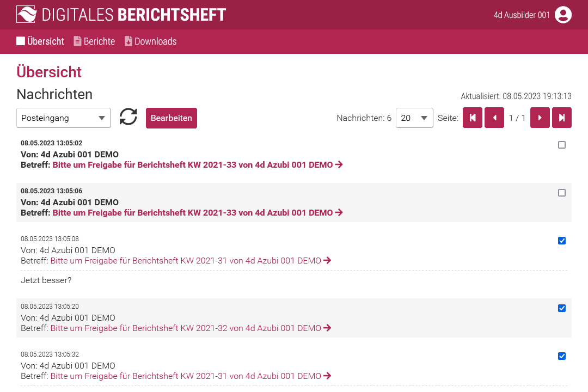Screen dimensions: 588x392
Task: Expand the messages-per-page dropdown showing 20
Action: pos(414,118)
